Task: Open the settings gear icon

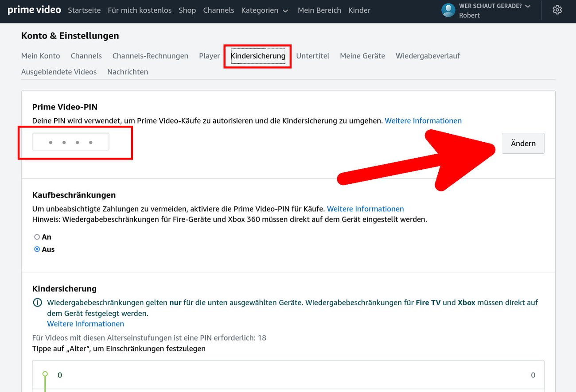Action: tap(557, 10)
